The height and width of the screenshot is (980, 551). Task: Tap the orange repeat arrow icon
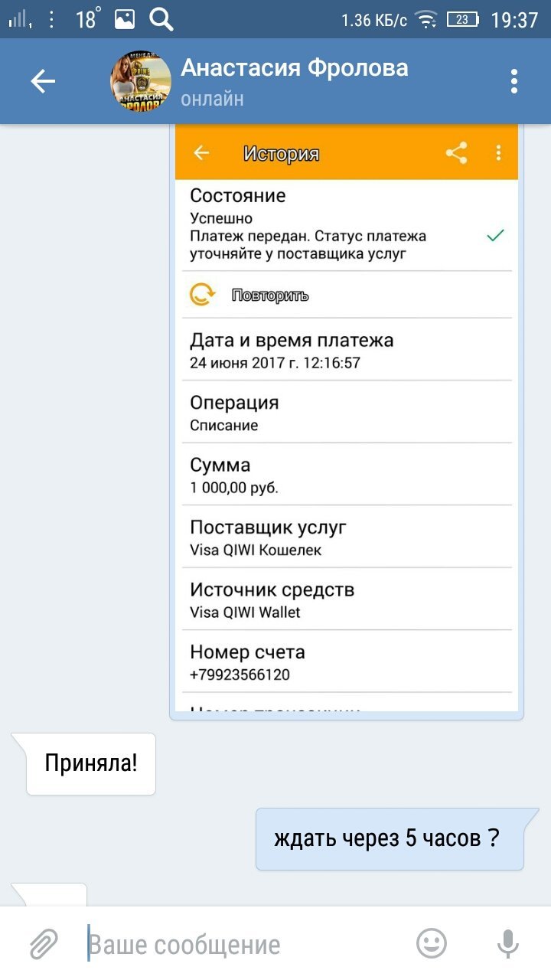(202, 295)
